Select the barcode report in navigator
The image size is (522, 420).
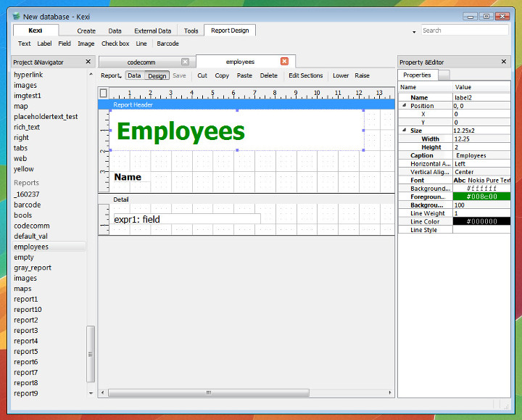point(28,205)
